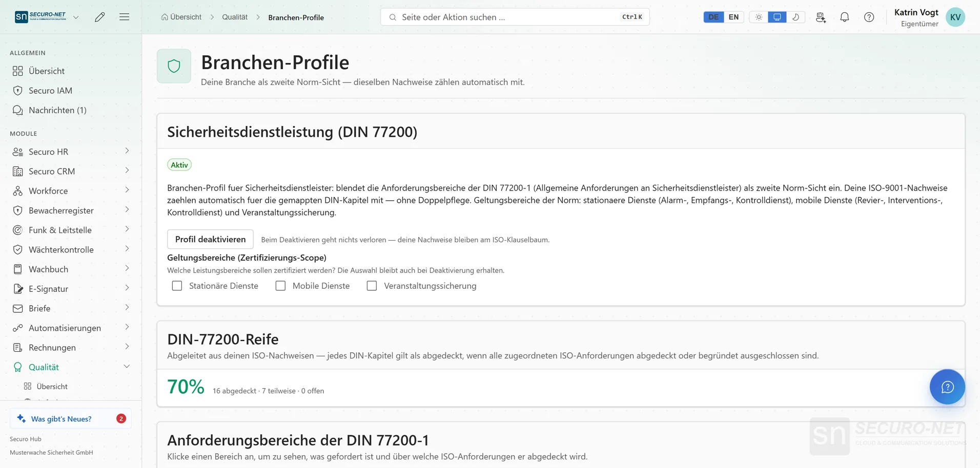Open the notifications bell icon

pyautogui.click(x=845, y=17)
